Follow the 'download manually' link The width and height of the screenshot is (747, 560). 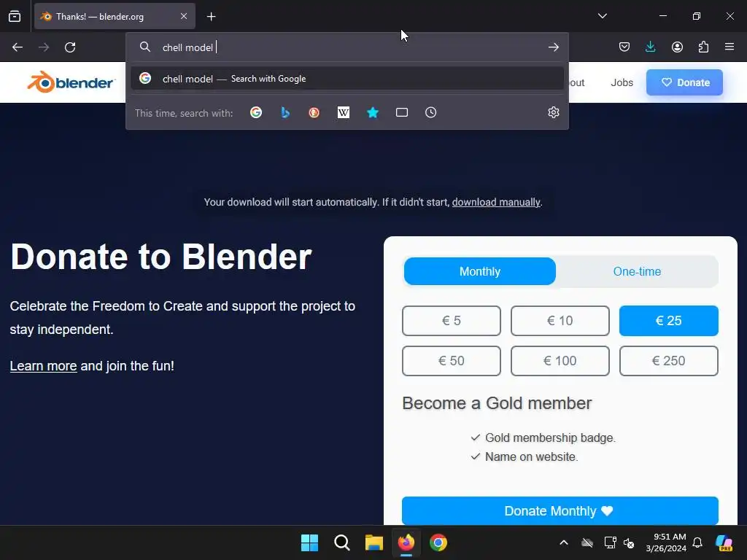(x=496, y=203)
